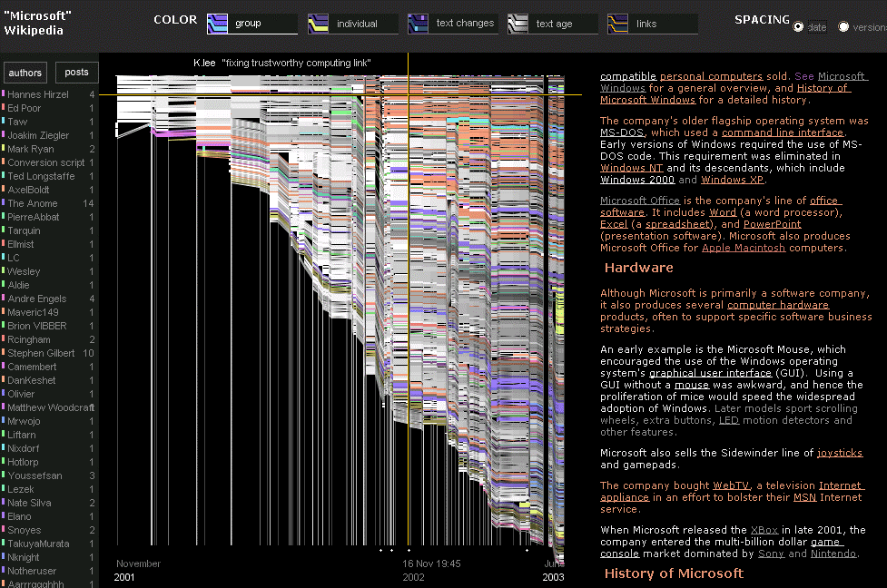The height and width of the screenshot is (588, 887).
Task: Choose date spacing radio button
Action: click(798, 26)
